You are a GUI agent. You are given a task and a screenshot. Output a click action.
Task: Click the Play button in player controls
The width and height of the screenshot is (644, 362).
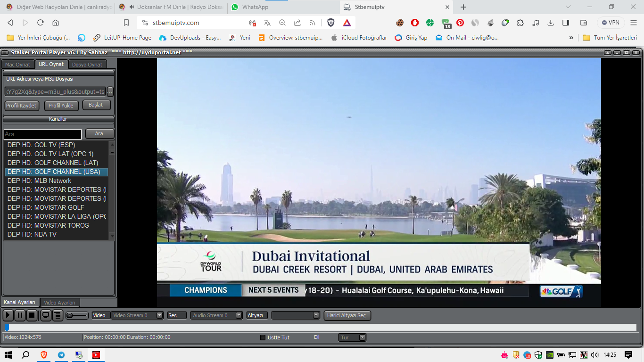point(8,315)
